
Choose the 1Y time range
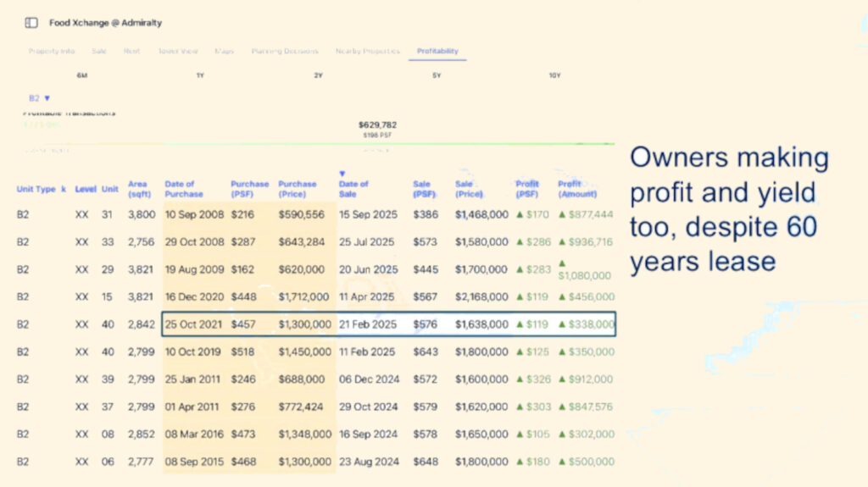pos(200,76)
